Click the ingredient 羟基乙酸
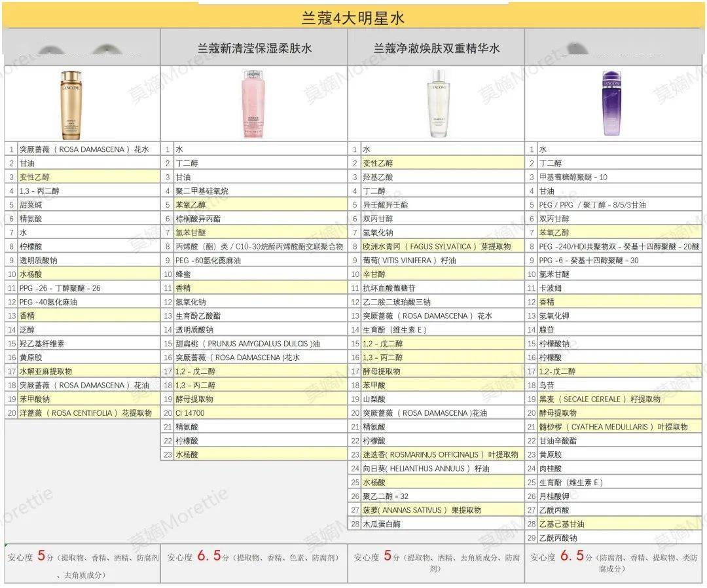This screenshot has width=707, height=588. [378, 177]
